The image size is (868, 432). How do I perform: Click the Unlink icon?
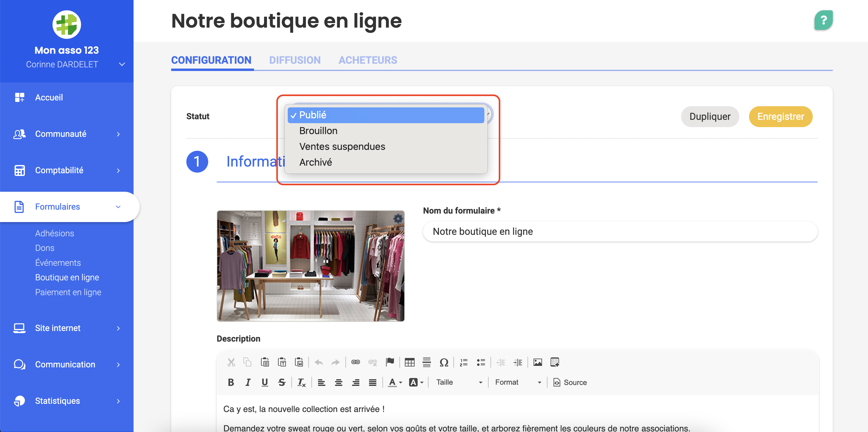coord(373,362)
